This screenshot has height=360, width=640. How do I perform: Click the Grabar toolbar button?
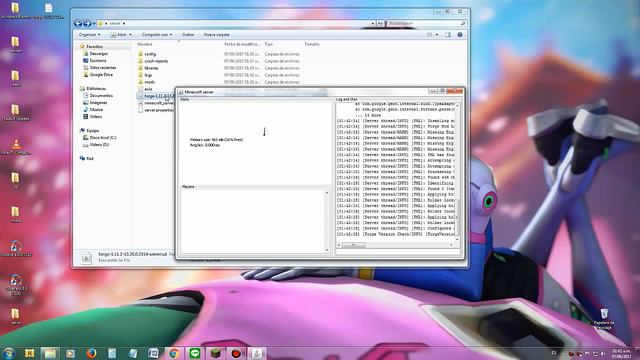click(188, 35)
